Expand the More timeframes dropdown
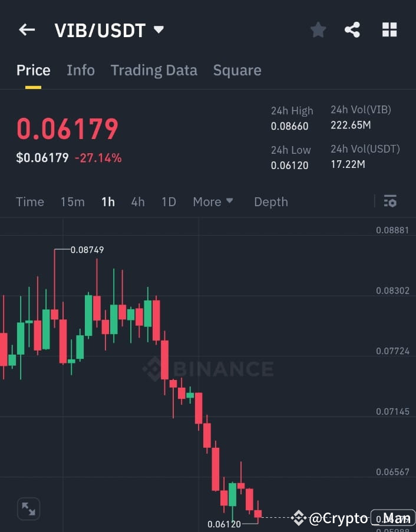This screenshot has height=532, width=416. 213,201
